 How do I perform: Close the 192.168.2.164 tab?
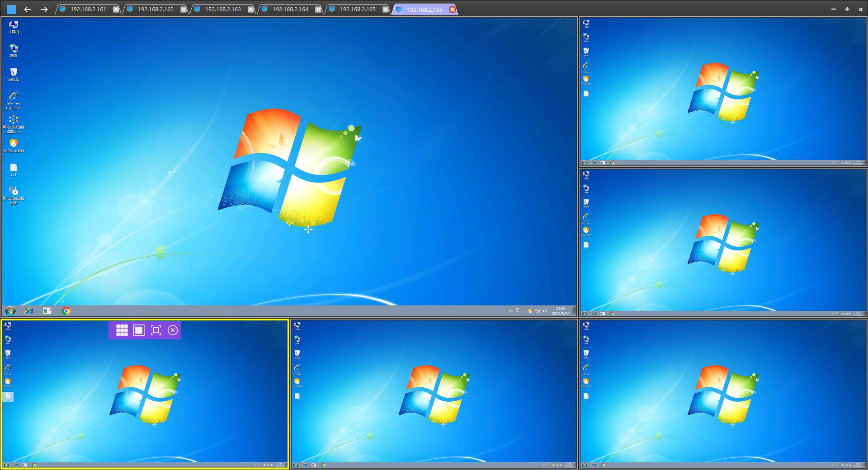(x=318, y=9)
